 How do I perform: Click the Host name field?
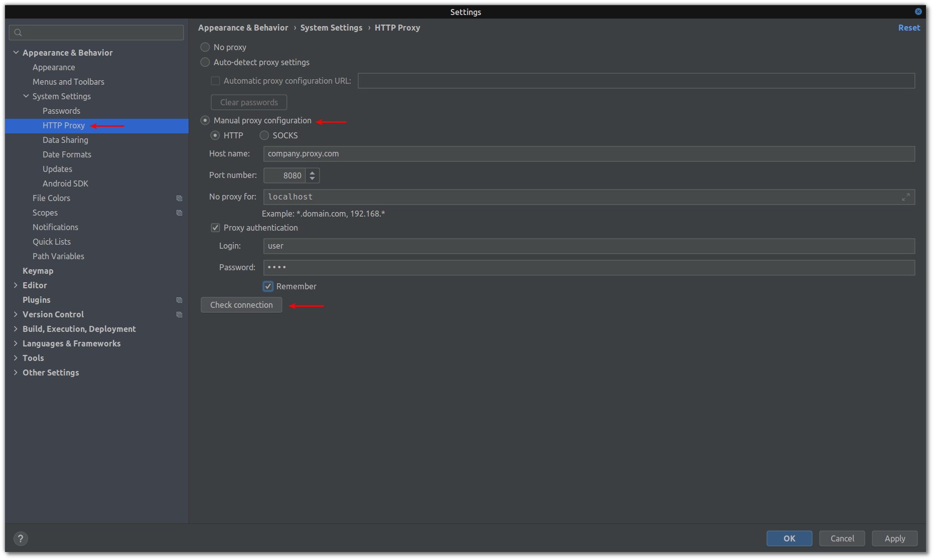point(589,154)
